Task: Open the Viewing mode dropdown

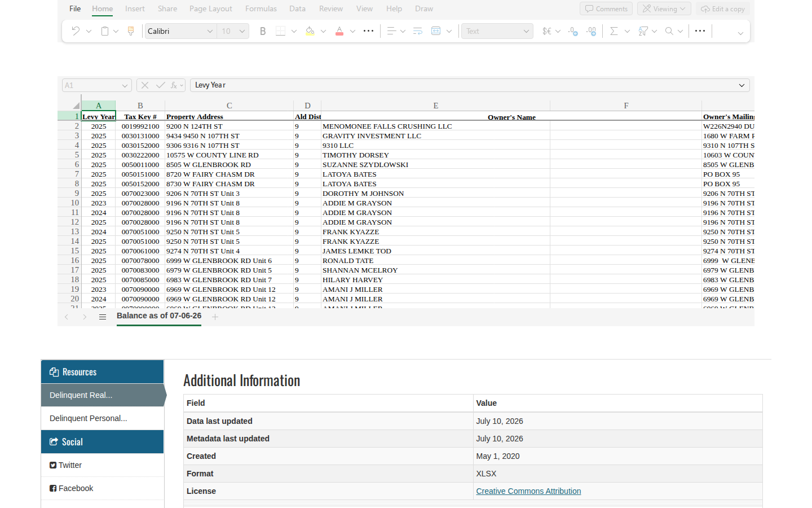Action: [x=664, y=9]
